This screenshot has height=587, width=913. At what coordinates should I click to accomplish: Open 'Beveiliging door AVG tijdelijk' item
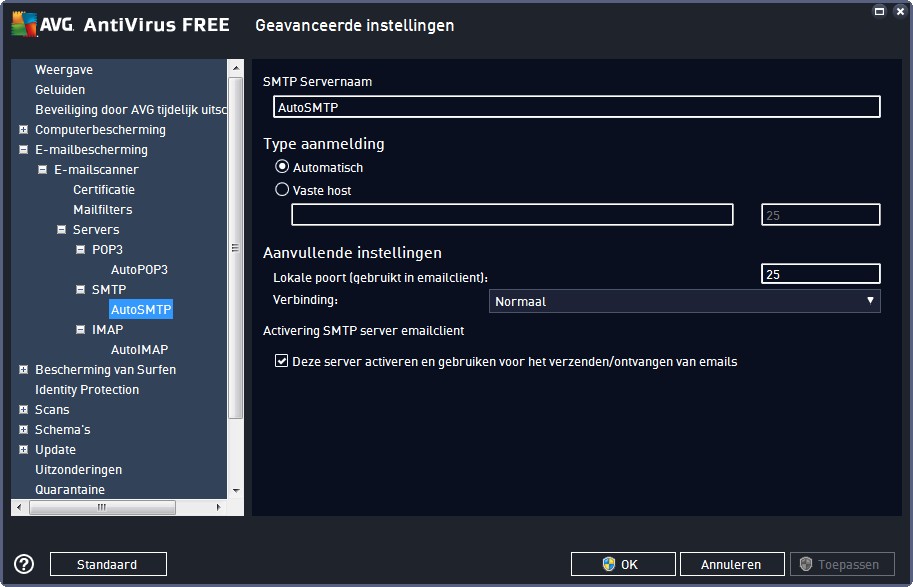(130, 109)
